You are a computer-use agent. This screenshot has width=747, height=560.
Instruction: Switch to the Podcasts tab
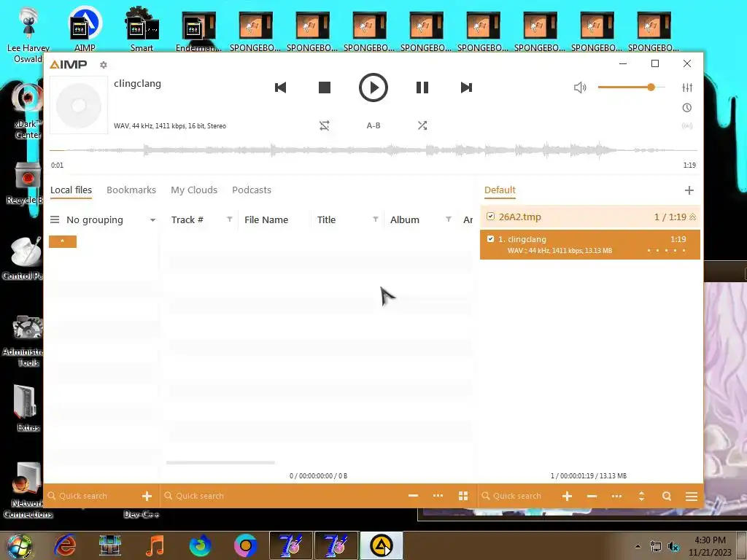pos(252,190)
